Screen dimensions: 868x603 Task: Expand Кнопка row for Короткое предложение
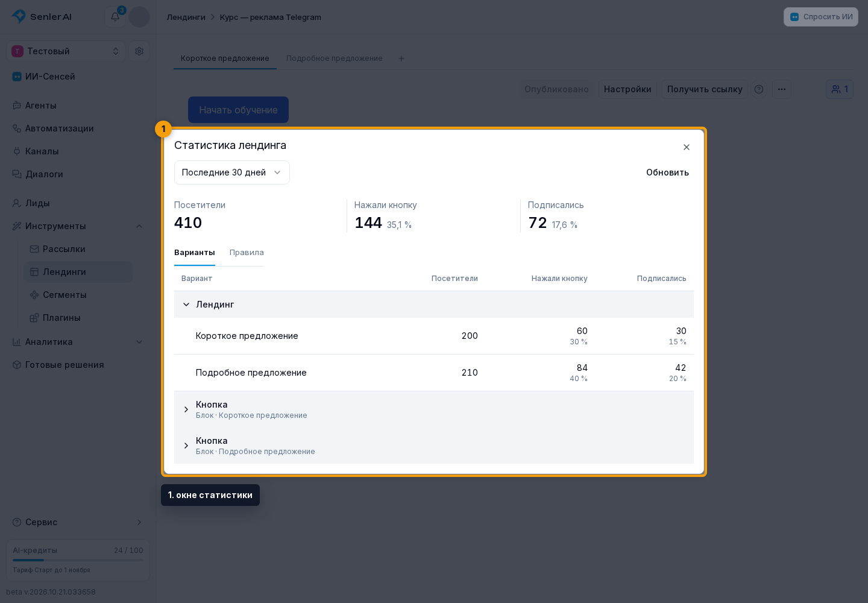434,409
